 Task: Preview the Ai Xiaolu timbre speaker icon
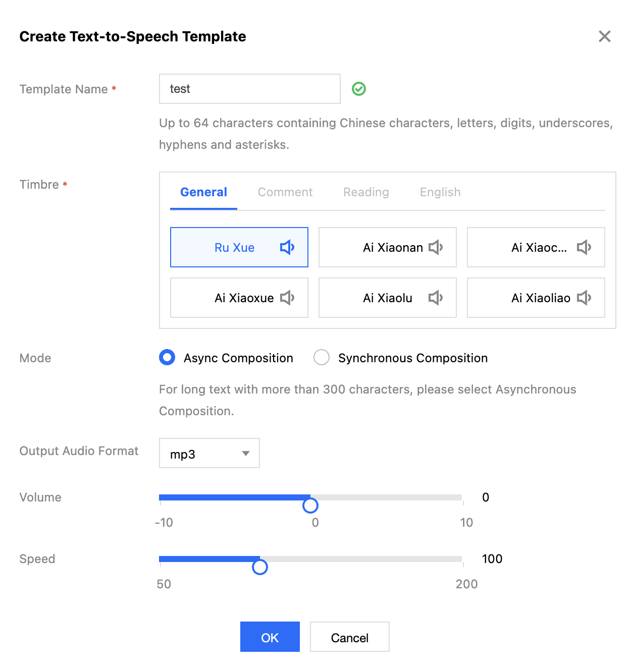click(x=435, y=298)
